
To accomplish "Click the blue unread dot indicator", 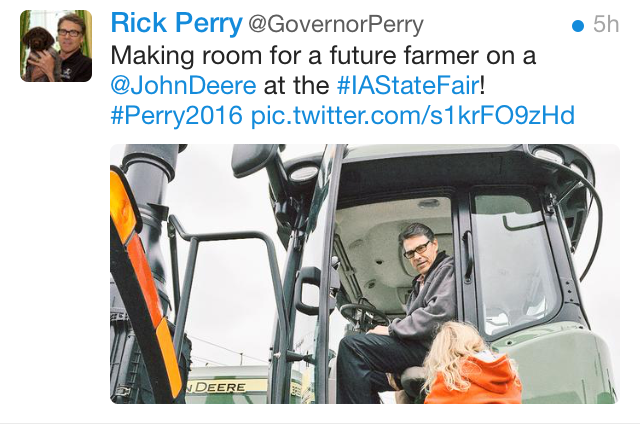I will coord(578,26).
